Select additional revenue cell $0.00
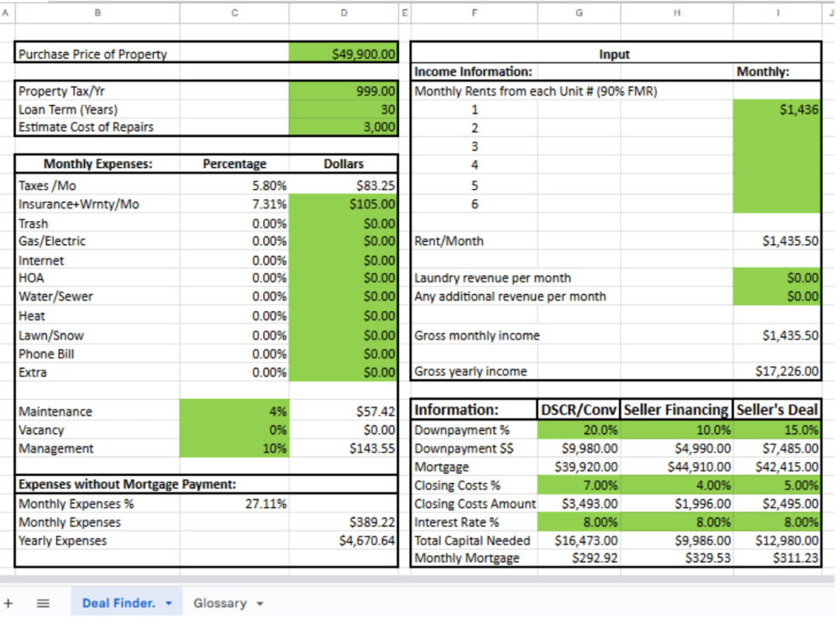 pyautogui.click(x=777, y=297)
